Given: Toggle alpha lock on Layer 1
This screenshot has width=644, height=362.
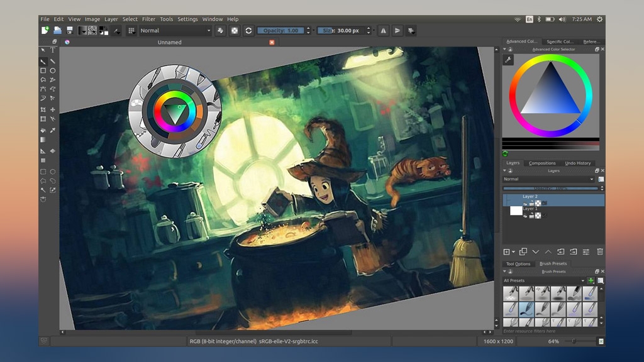Looking at the screenshot, I should 538,216.
